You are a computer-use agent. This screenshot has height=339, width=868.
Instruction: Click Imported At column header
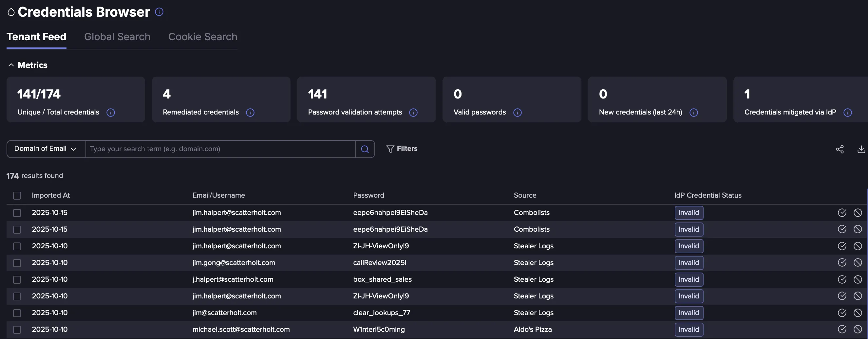[x=51, y=195]
